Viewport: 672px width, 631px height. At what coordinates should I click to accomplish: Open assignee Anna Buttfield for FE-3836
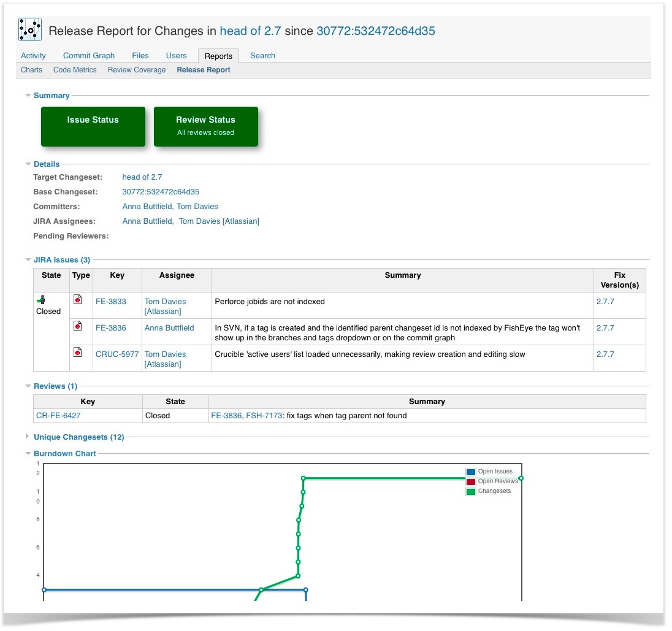tap(169, 328)
